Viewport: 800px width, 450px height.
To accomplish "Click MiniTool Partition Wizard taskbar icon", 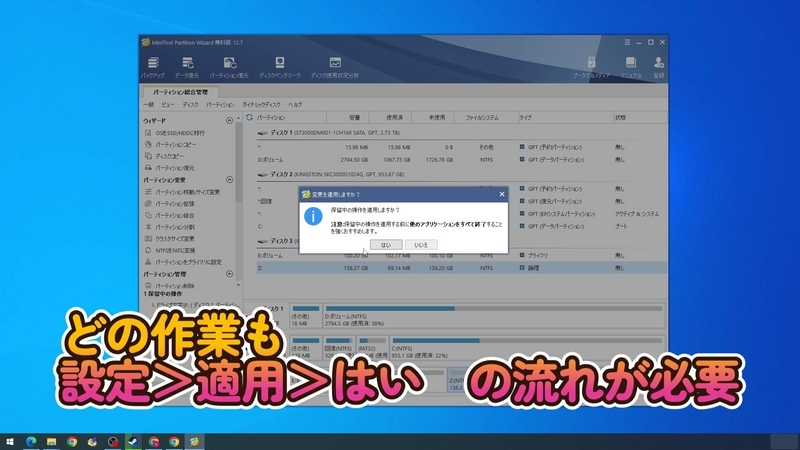I will (x=194, y=442).
